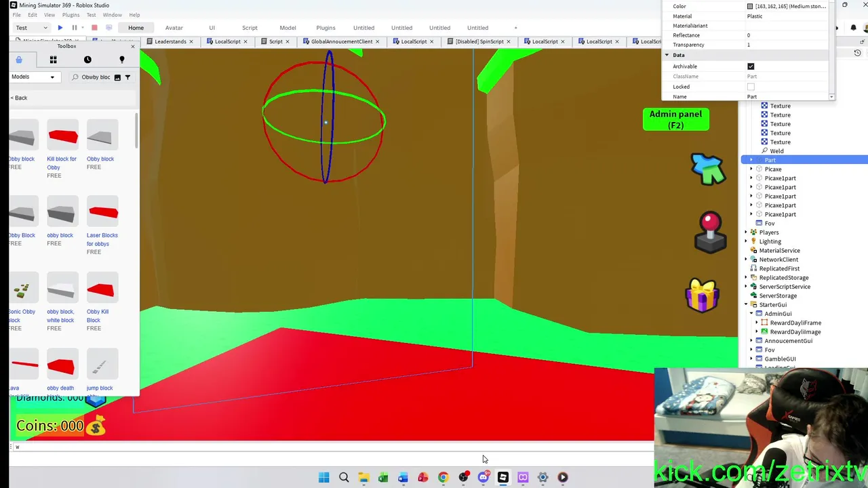
Task: Open the Help menu
Action: 134,15
